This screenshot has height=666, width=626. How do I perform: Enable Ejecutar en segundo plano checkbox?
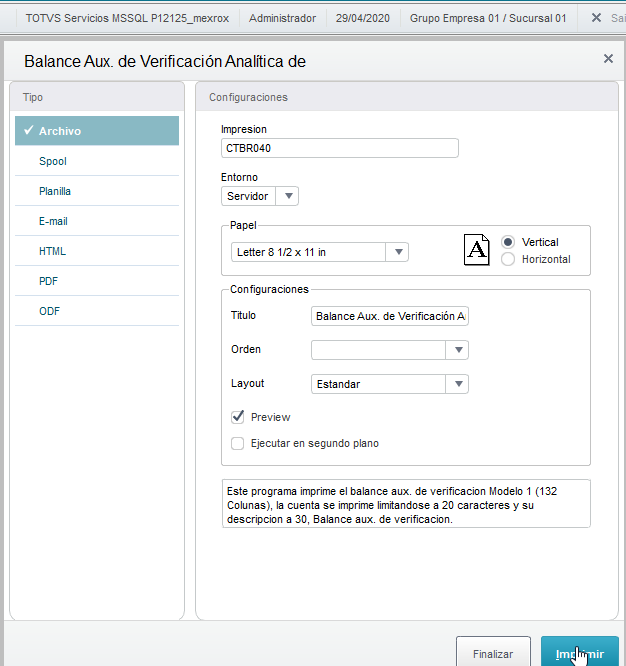237,443
